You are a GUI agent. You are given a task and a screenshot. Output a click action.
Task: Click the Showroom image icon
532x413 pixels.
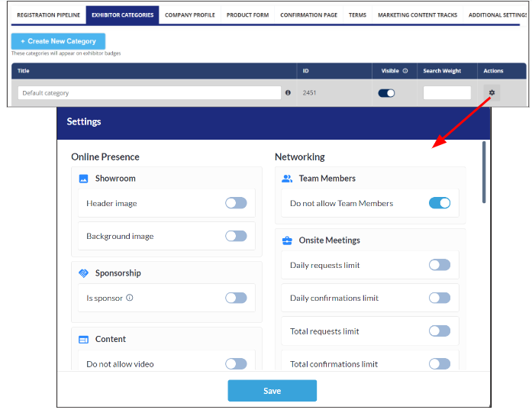[x=83, y=179]
